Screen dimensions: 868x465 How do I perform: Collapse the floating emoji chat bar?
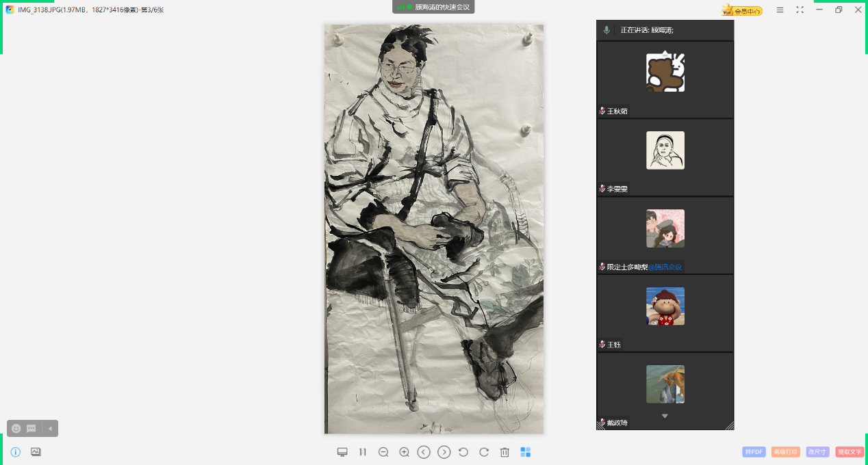tap(50, 429)
